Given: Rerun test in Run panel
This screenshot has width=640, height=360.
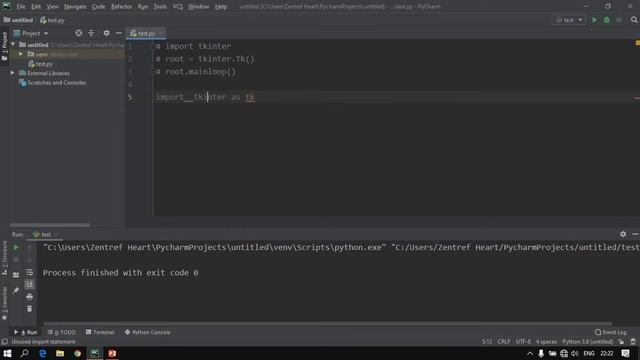Looking at the screenshot, I should (x=16, y=247).
